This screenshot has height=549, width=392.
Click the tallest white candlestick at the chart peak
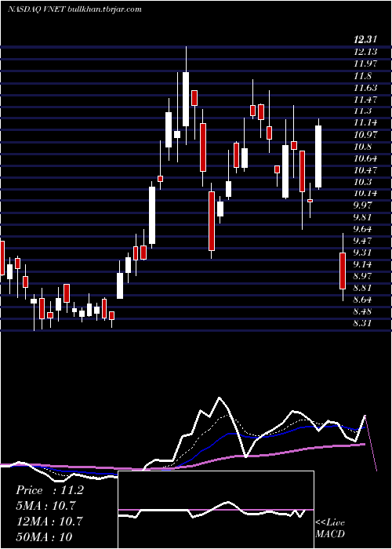click(x=186, y=99)
